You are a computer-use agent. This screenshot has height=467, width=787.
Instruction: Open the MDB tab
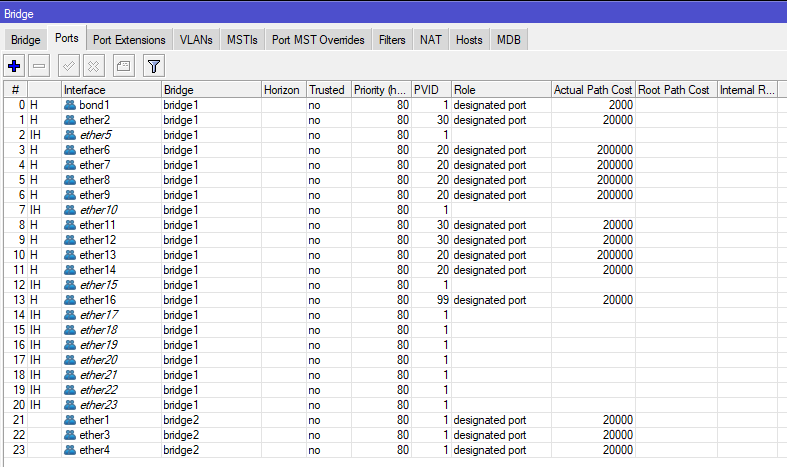point(508,40)
